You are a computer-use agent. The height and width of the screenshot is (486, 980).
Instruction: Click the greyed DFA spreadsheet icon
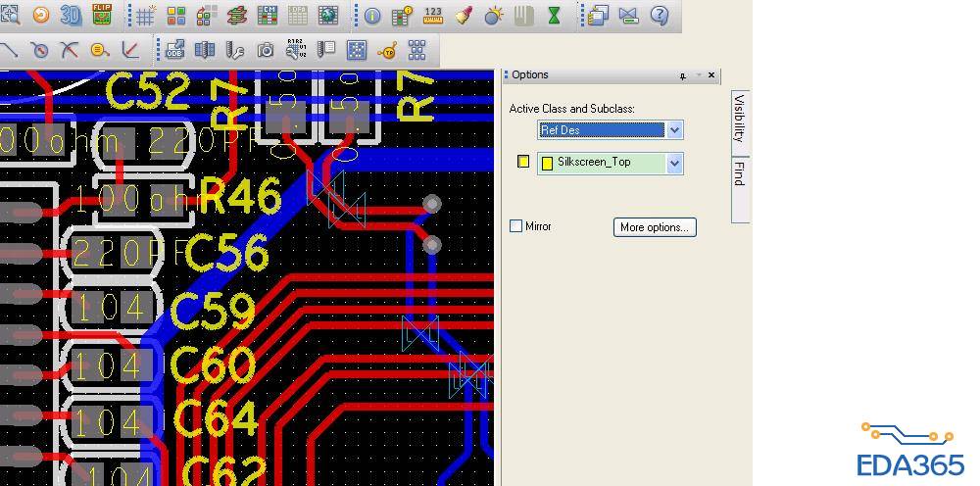(x=298, y=16)
